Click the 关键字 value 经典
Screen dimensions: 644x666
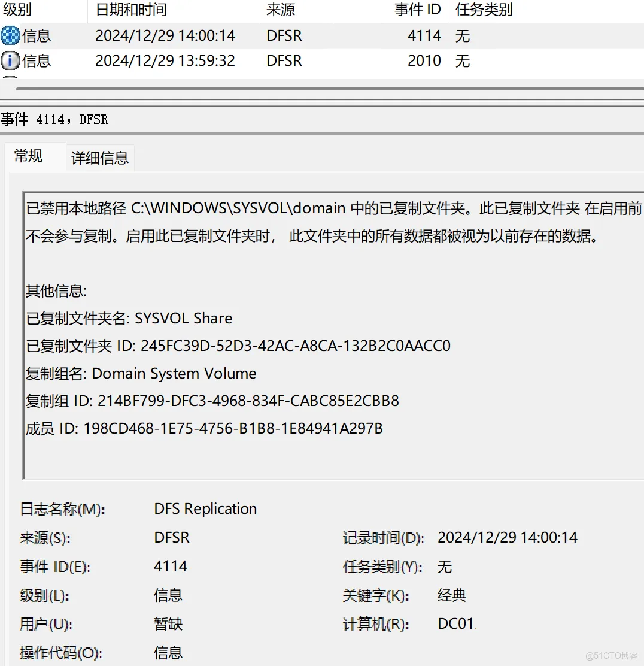click(452, 595)
